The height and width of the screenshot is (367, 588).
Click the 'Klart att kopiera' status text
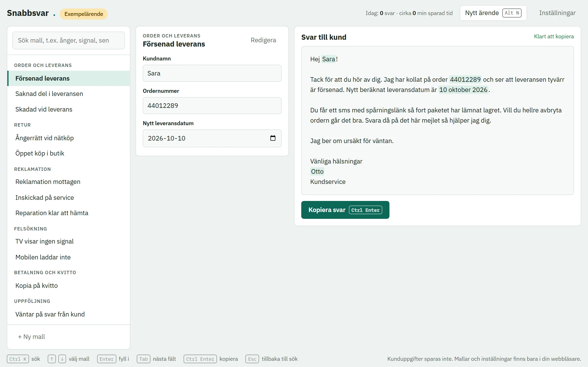tap(554, 36)
